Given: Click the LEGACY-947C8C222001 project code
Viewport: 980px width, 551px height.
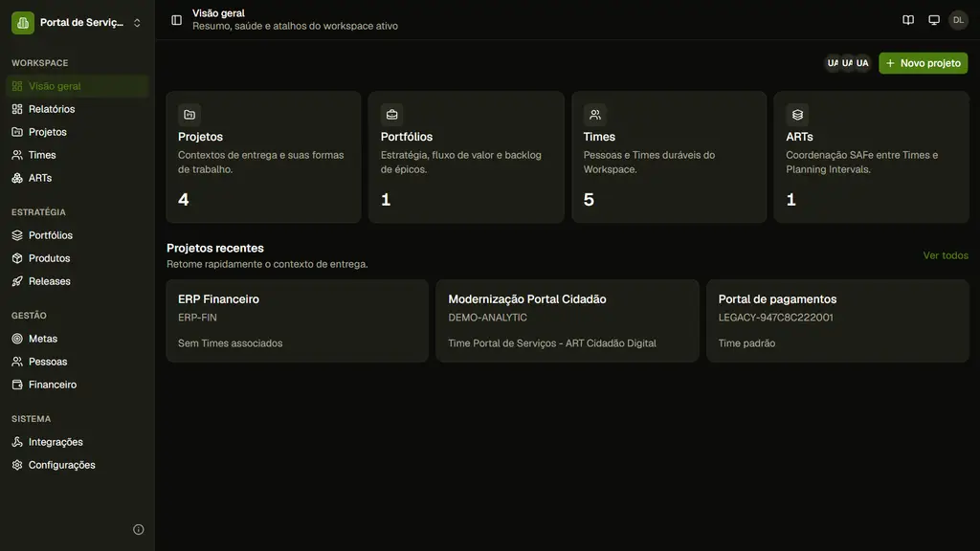Looking at the screenshot, I should (x=775, y=318).
